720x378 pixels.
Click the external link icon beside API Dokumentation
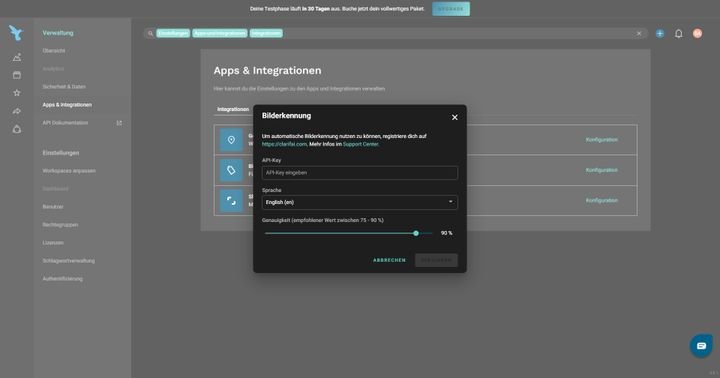[x=119, y=123]
